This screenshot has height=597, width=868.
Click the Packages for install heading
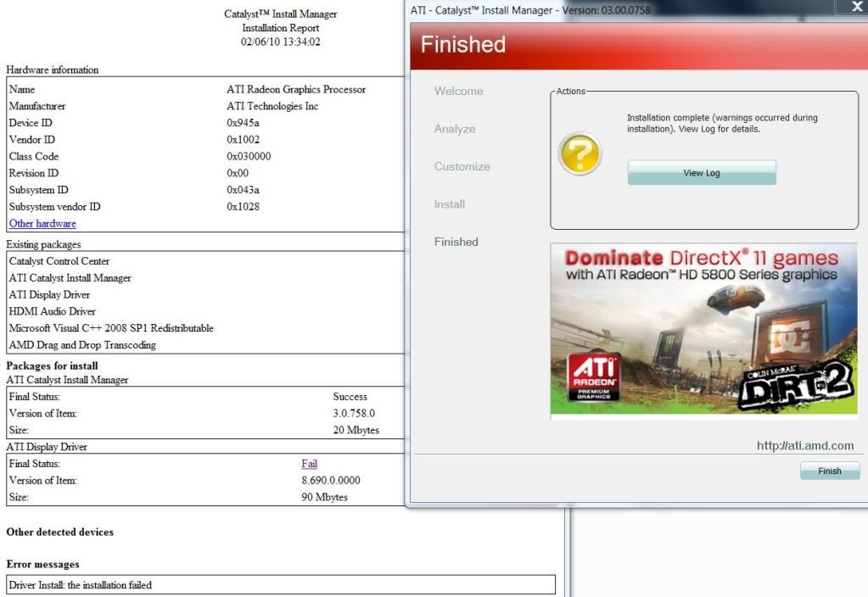(52, 365)
